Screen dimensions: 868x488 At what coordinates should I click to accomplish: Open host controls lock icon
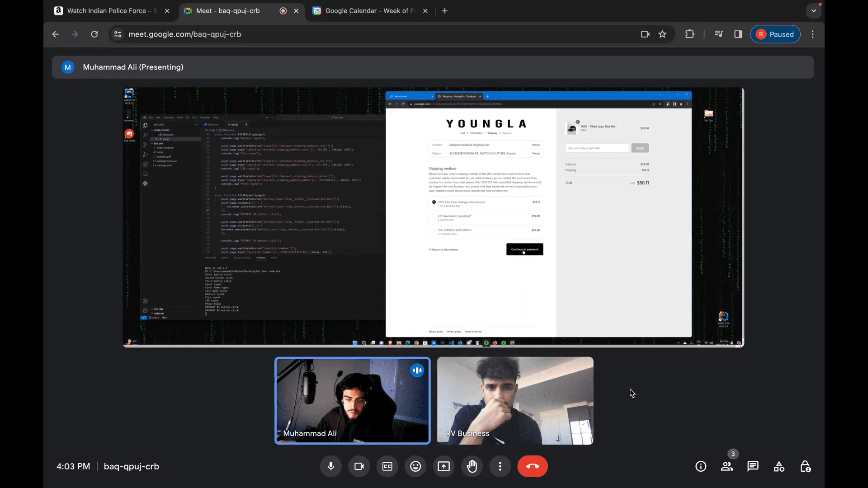click(x=806, y=466)
